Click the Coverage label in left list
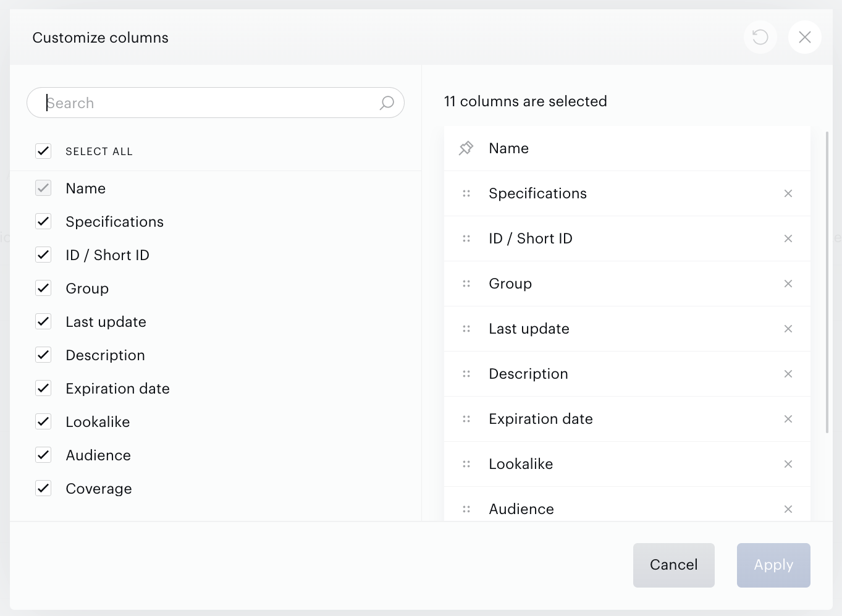 click(99, 489)
